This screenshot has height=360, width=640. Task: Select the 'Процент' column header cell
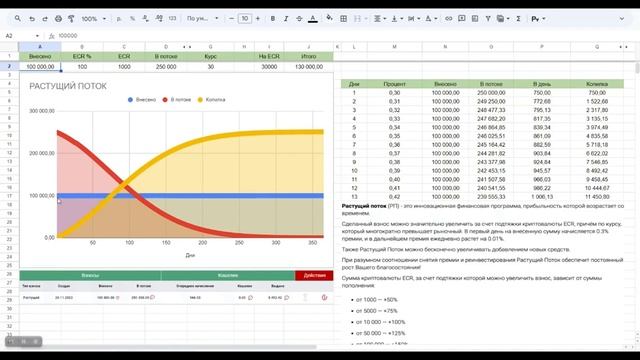[394, 84]
